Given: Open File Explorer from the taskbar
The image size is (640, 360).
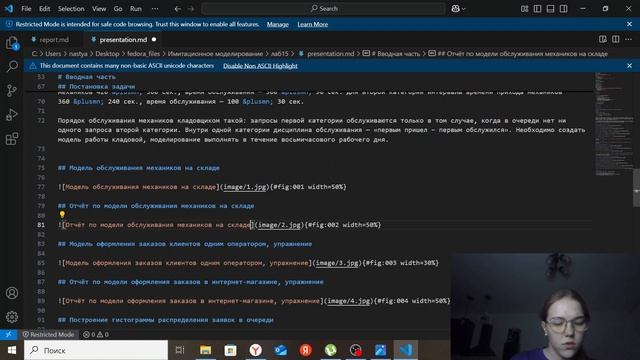Looking at the screenshot, I should coord(205,350).
